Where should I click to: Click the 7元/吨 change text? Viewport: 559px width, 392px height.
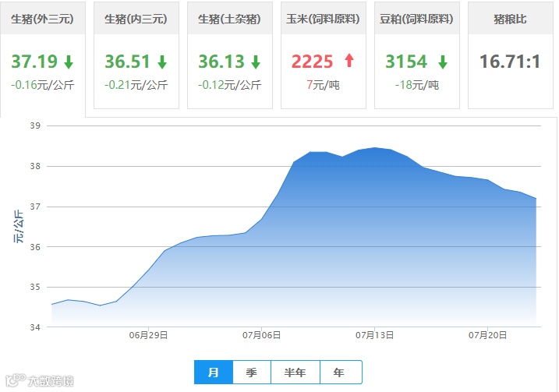tap(323, 85)
